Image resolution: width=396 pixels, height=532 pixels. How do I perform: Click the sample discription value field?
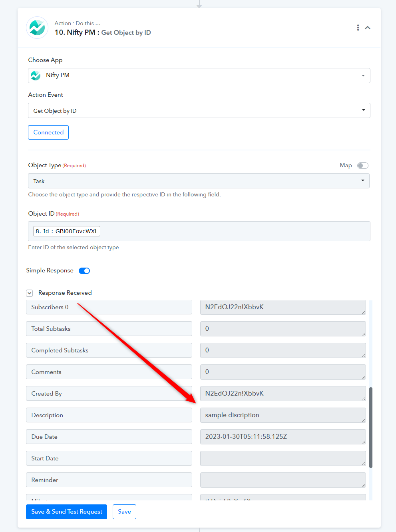click(283, 415)
